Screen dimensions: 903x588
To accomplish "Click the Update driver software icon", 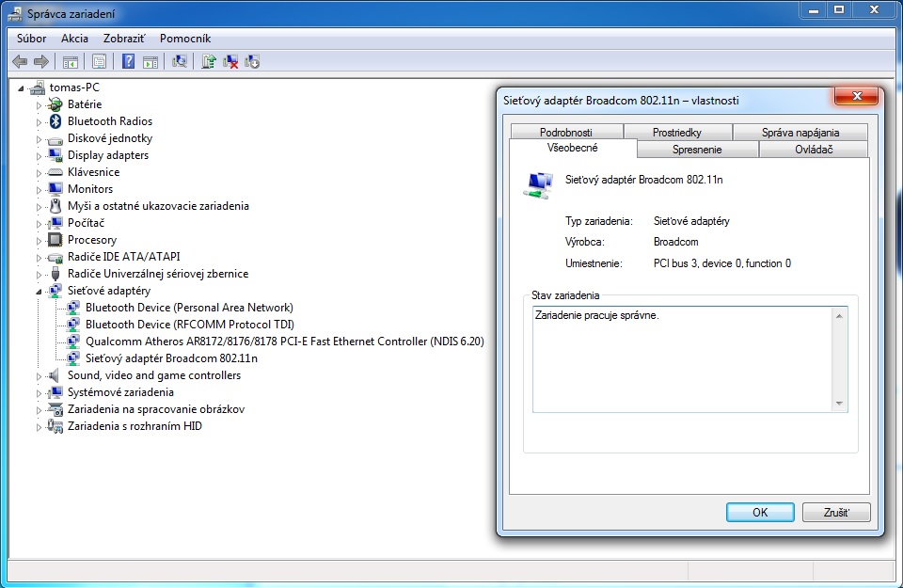I will click(209, 61).
